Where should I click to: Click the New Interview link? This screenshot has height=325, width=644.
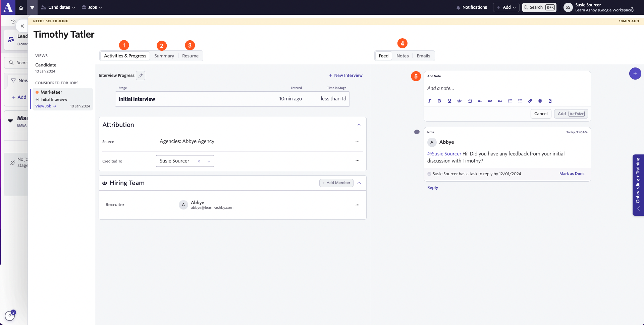pos(345,76)
